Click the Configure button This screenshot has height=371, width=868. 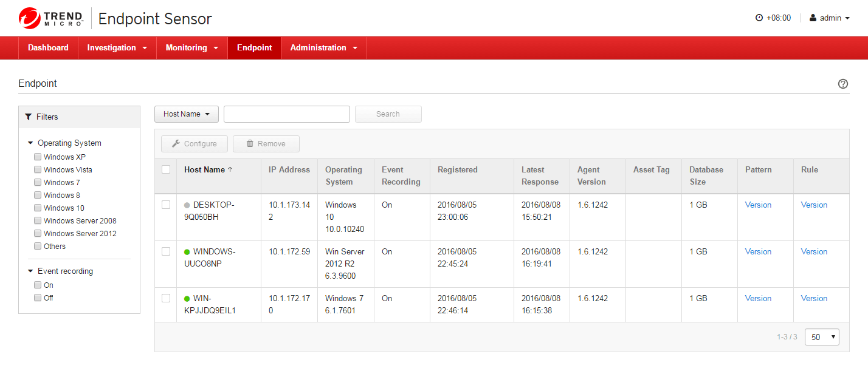(x=194, y=144)
